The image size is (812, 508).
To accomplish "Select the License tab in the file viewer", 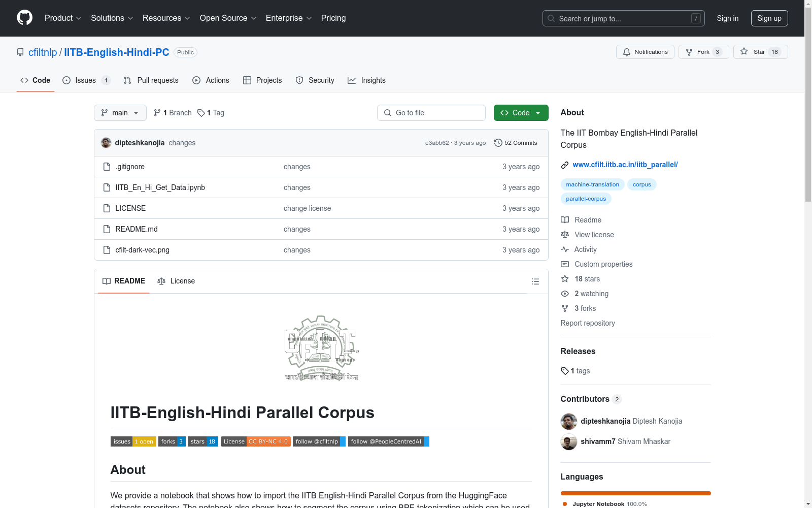I will point(176,281).
